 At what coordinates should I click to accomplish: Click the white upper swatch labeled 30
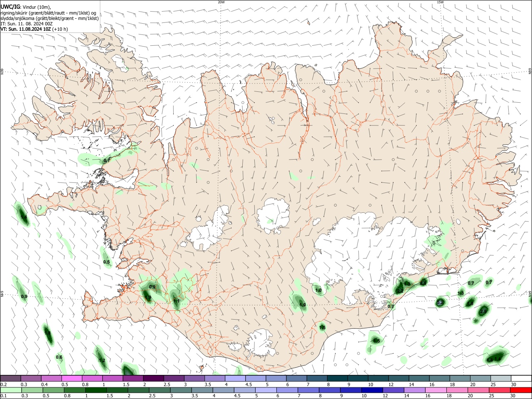(x=521, y=378)
